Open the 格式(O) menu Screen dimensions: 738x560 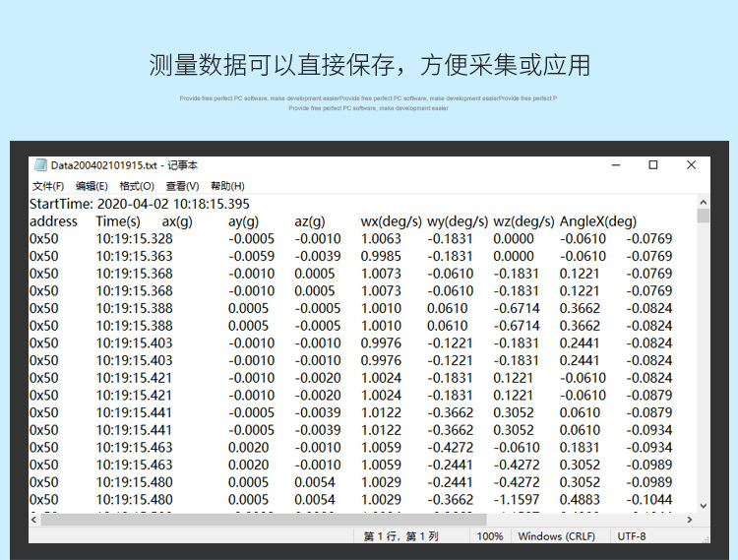coord(137,186)
